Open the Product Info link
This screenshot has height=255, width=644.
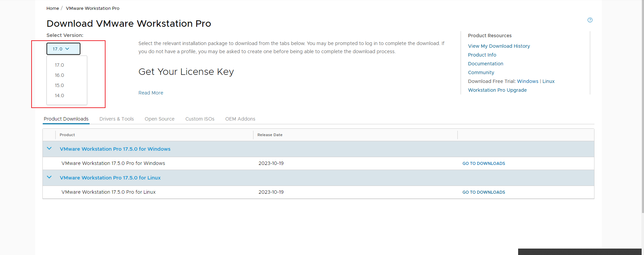click(x=482, y=55)
